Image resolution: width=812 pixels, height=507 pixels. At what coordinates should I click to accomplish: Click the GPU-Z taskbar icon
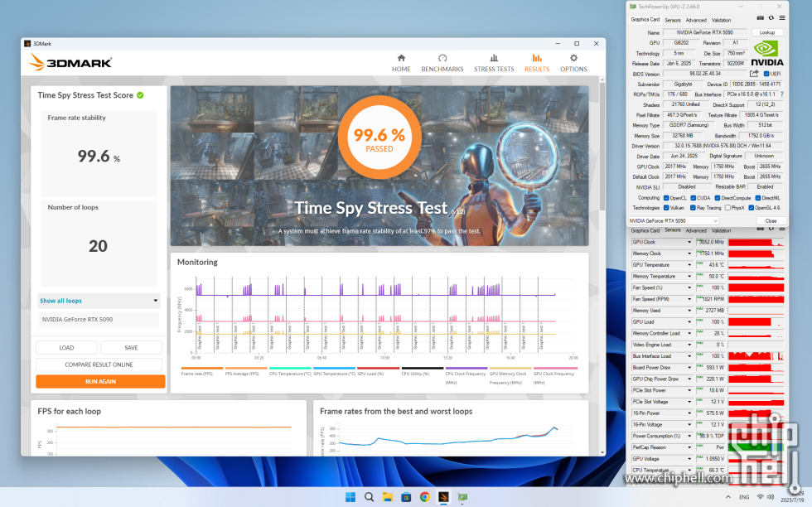(462, 497)
